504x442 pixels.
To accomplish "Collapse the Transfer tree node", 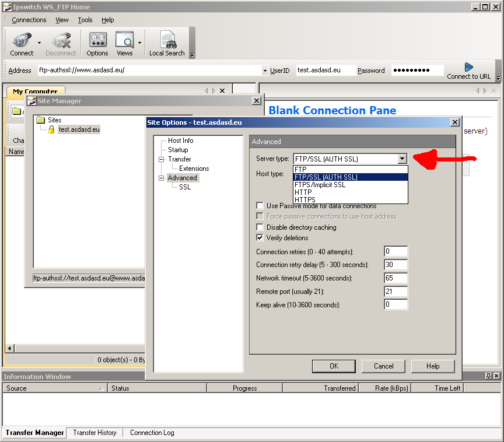I will (x=162, y=159).
